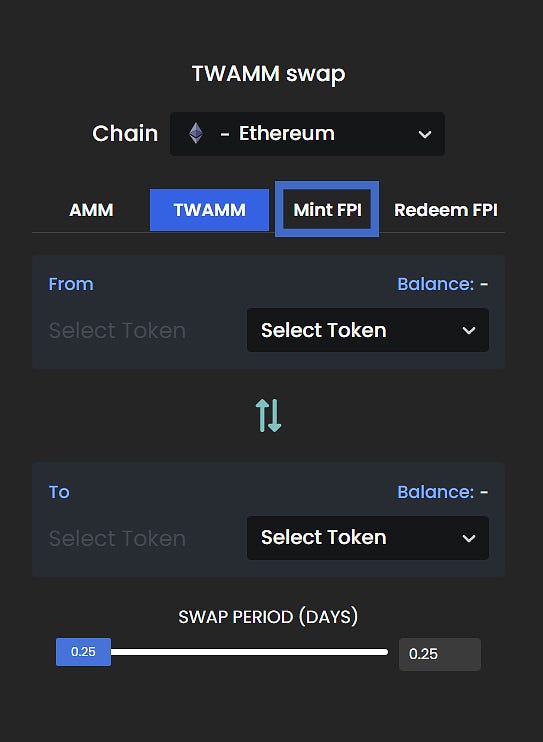This screenshot has width=543, height=742.
Task: Go to the Redeem FPI tab
Action: tap(445, 210)
